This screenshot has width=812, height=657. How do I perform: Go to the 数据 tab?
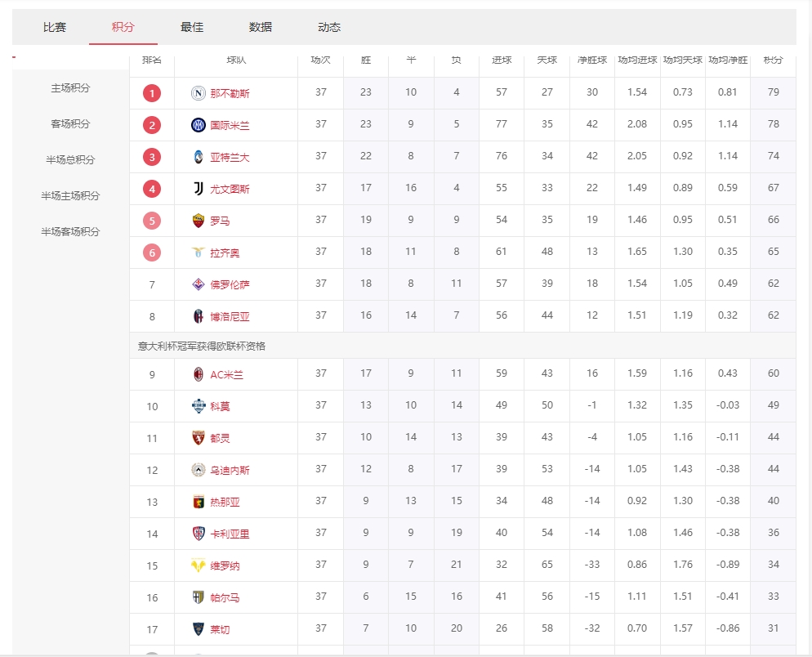[261, 27]
